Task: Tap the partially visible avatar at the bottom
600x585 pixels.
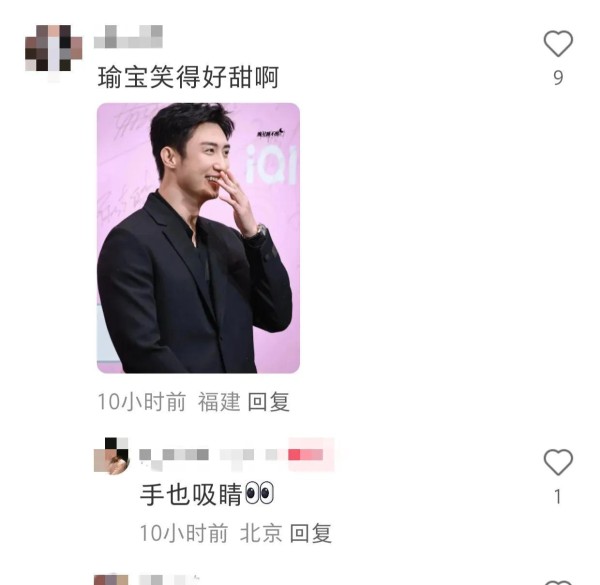Action: click(111, 579)
